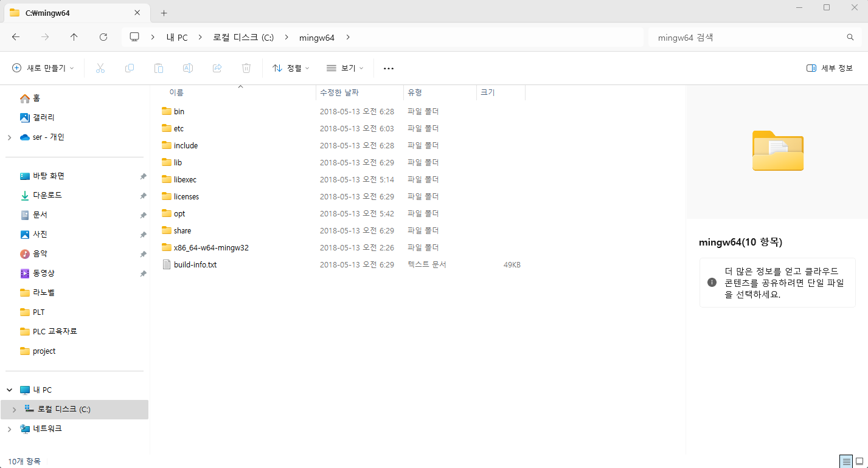
Task: Open the 보기 view dropdown
Action: pos(345,68)
